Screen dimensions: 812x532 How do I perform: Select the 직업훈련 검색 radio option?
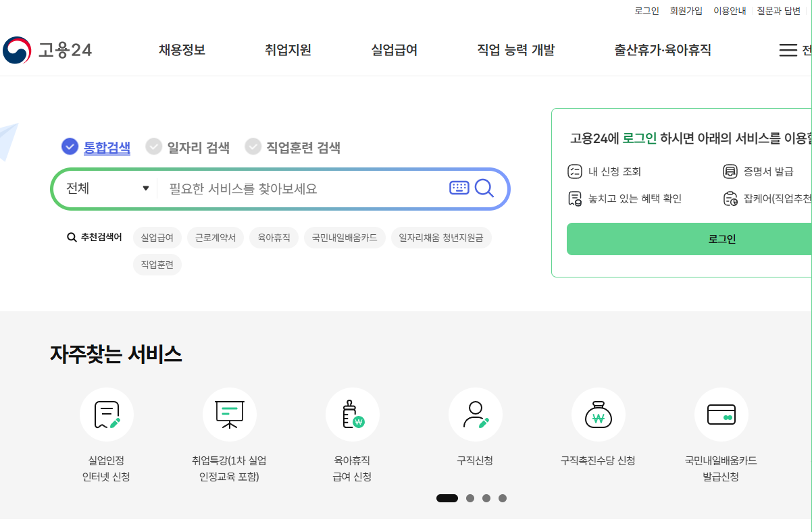click(253, 147)
